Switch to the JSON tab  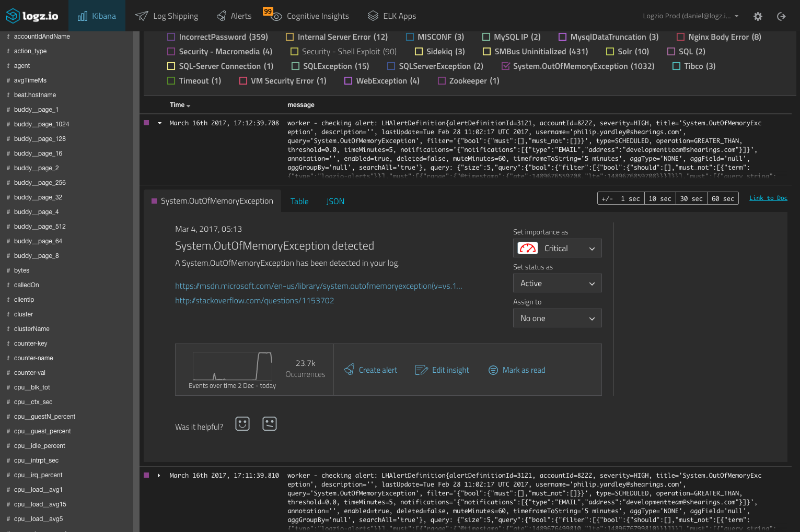tap(335, 201)
